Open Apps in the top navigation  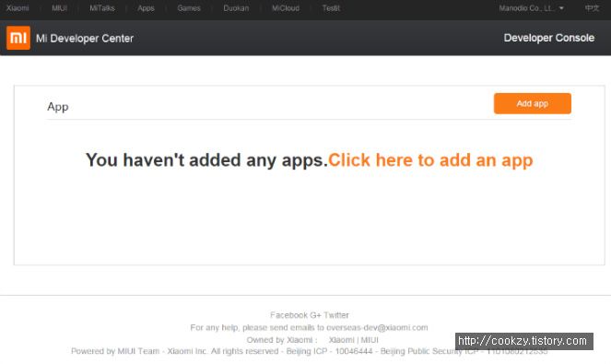(147, 7)
